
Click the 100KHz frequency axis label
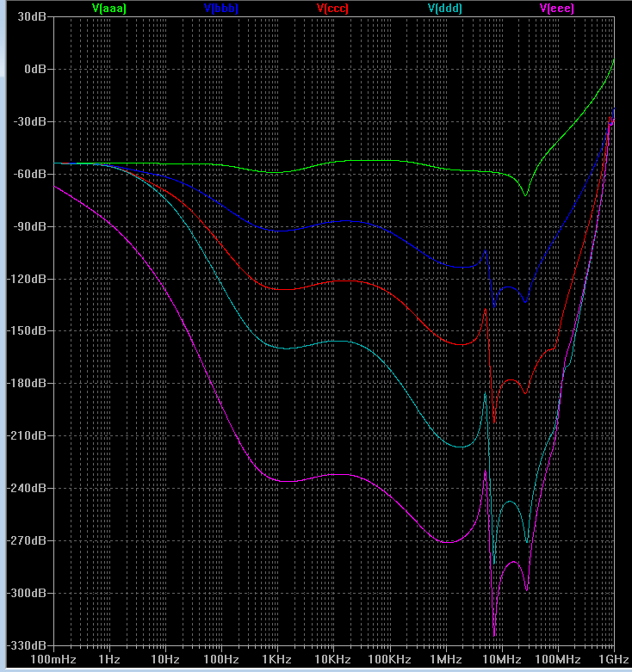pyautogui.click(x=389, y=659)
